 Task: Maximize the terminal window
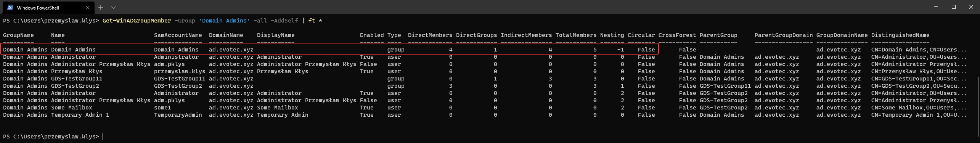pos(954,7)
